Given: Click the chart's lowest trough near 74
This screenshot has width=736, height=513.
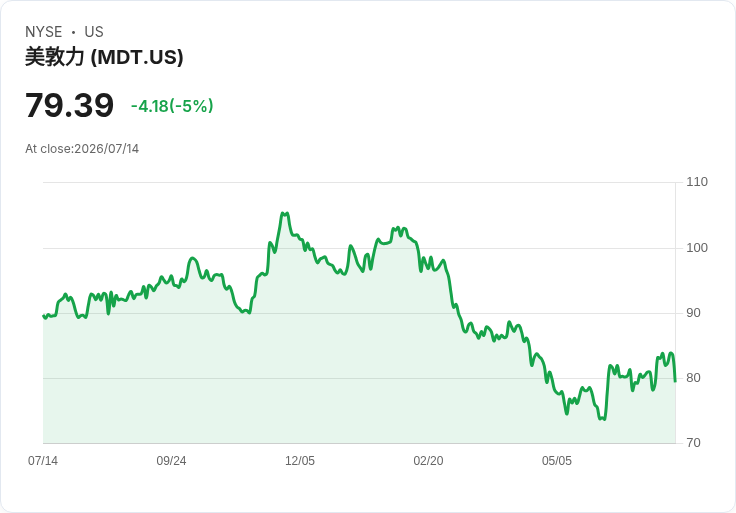Looking at the screenshot, I should [x=603, y=419].
